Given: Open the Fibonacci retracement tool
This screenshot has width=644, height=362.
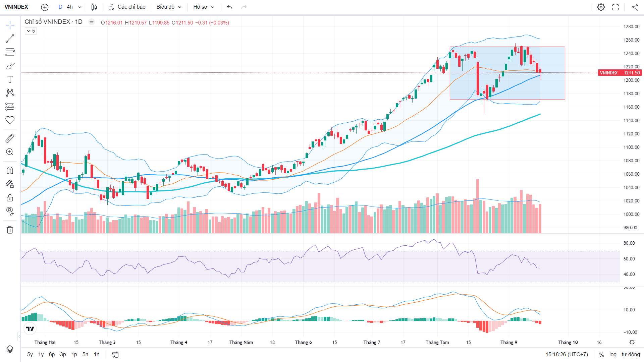Looking at the screenshot, I should pos(10,52).
